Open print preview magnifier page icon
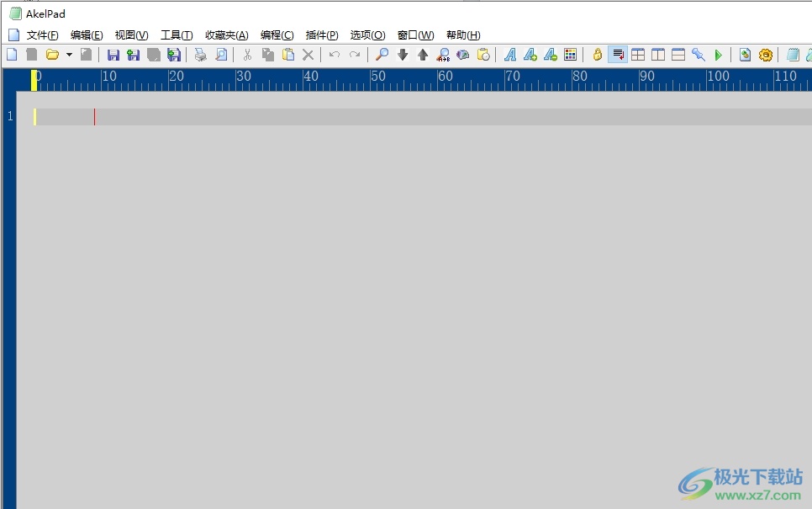Screen dimensions: 812x509 tap(221, 55)
